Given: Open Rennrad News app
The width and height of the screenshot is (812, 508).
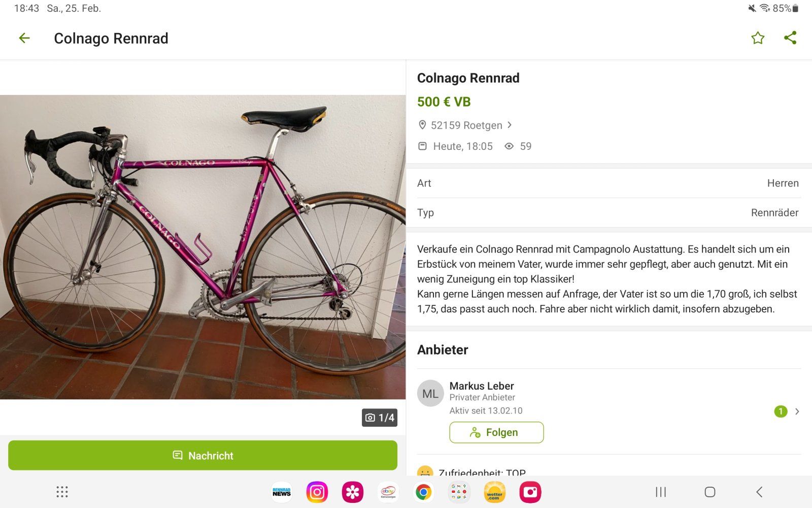Looking at the screenshot, I should click(282, 492).
